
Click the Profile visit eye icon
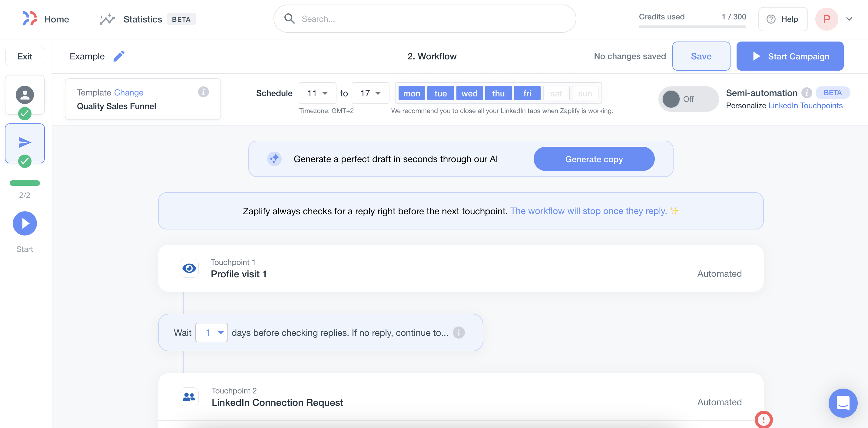[189, 269]
